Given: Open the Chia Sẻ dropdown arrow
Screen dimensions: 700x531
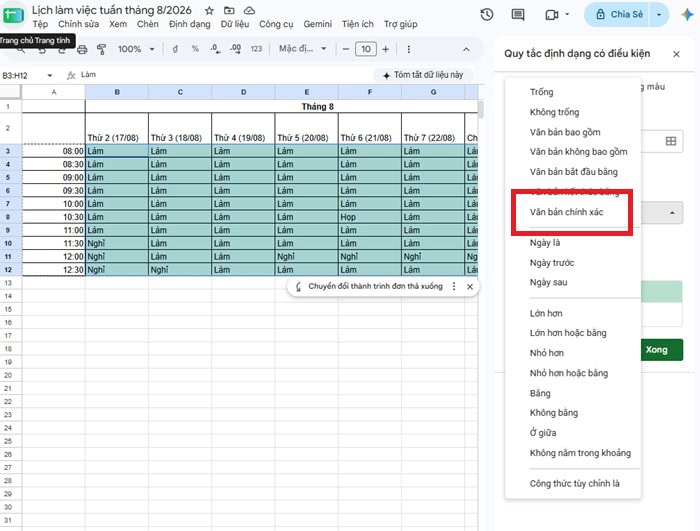Looking at the screenshot, I should coord(659,15).
